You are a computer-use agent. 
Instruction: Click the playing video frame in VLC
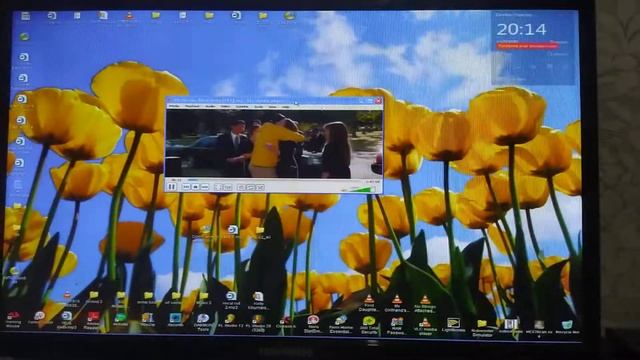[x=273, y=144]
